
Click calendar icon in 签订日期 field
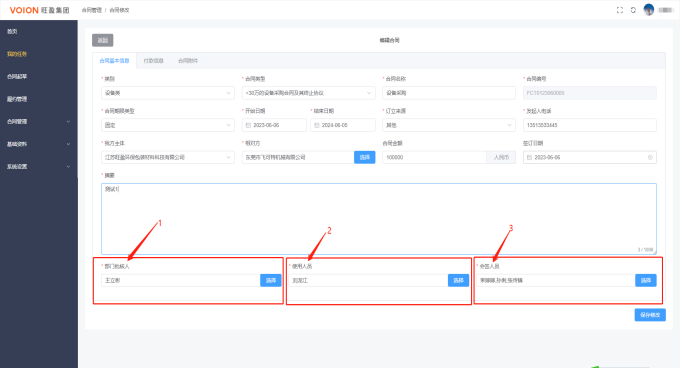(530, 157)
